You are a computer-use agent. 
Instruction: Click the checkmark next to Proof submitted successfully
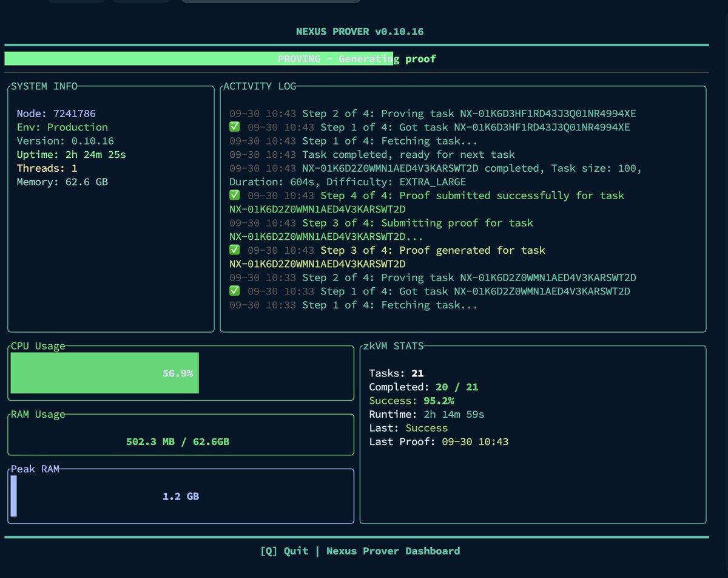click(x=235, y=195)
